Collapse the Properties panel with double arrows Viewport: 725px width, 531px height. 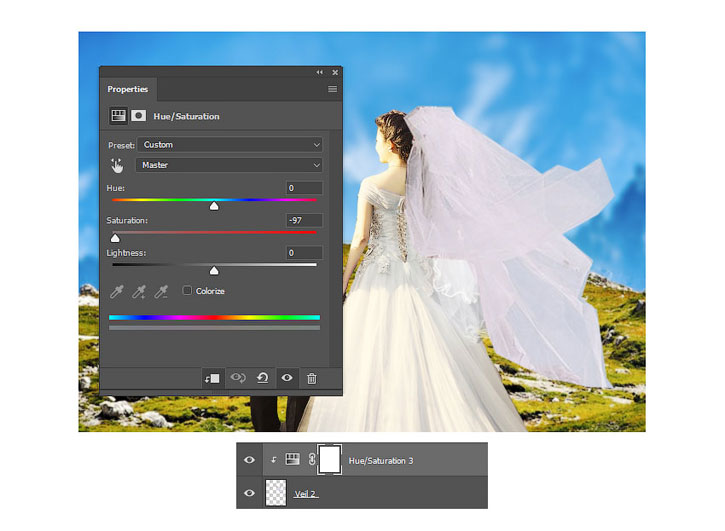pyautogui.click(x=319, y=72)
